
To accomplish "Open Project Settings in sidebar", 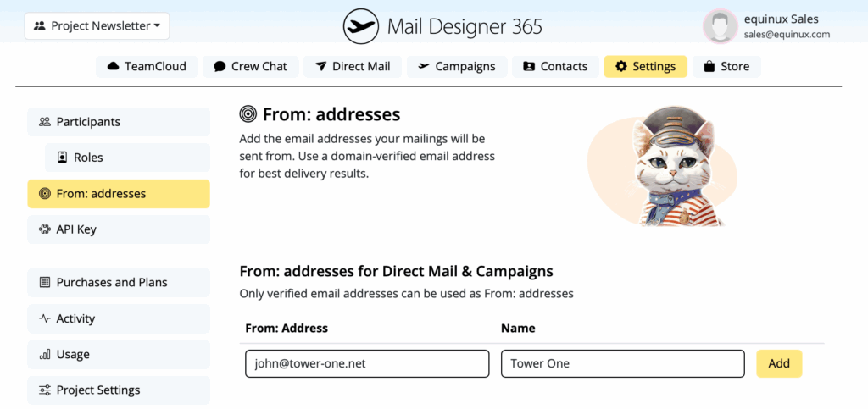I will click(x=118, y=390).
